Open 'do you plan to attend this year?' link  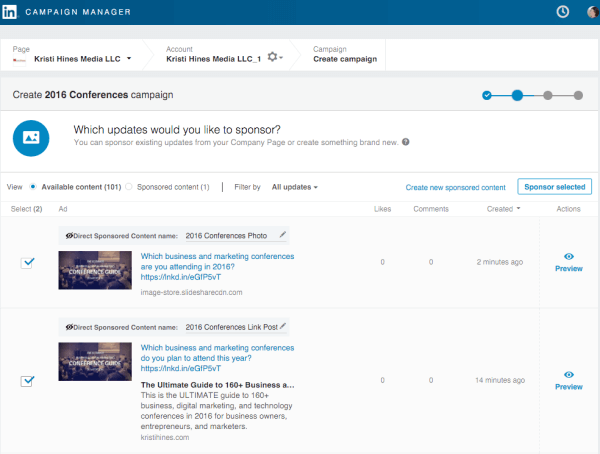click(217, 358)
